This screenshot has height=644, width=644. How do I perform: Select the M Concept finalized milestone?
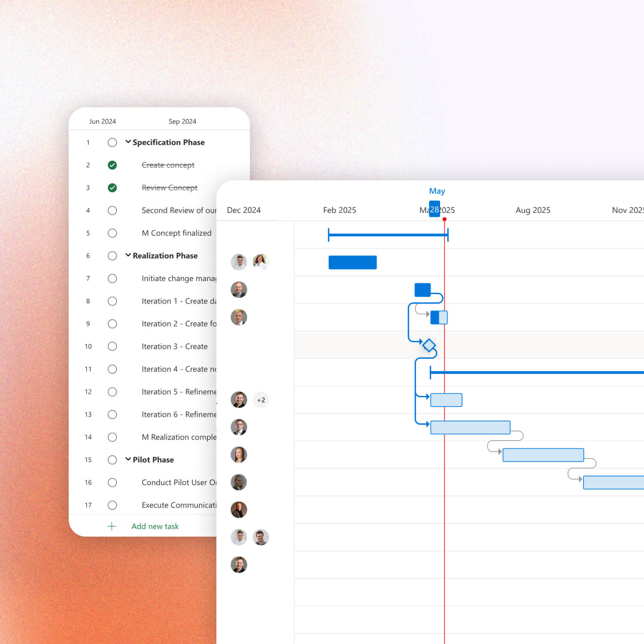pos(176,233)
